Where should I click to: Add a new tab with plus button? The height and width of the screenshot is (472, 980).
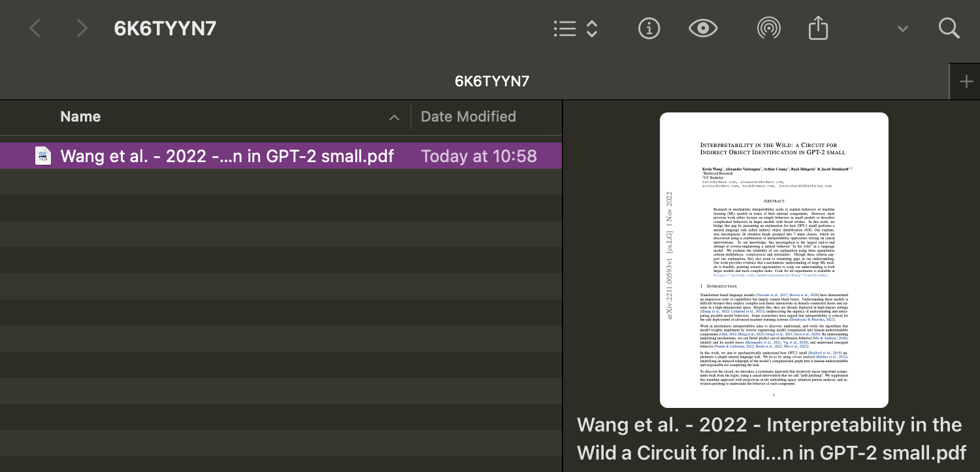click(966, 82)
